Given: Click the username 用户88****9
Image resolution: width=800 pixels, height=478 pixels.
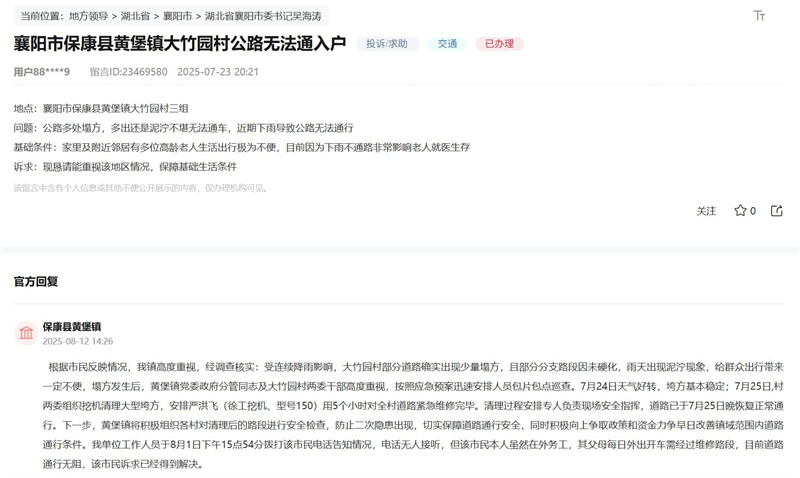Looking at the screenshot, I should click(x=42, y=72).
